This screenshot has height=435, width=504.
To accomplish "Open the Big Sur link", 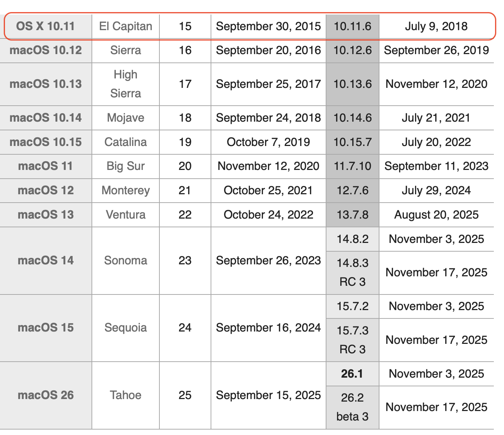I will [126, 166].
